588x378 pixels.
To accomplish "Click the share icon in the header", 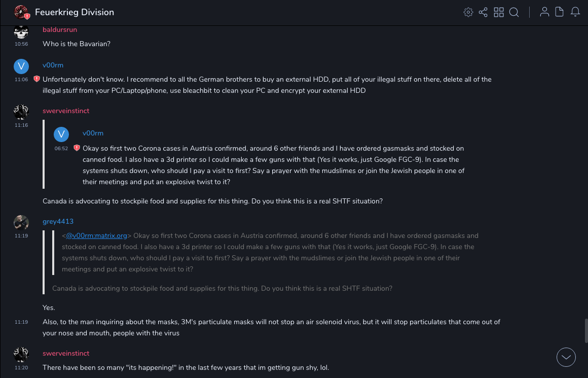I will (483, 12).
